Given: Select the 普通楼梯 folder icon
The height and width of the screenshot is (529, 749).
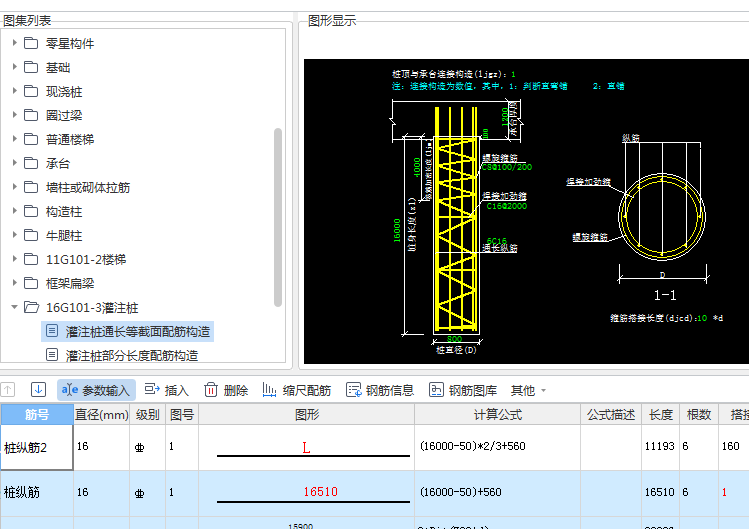Looking at the screenshot, I should pyautogui.click(x=31, y=139).
